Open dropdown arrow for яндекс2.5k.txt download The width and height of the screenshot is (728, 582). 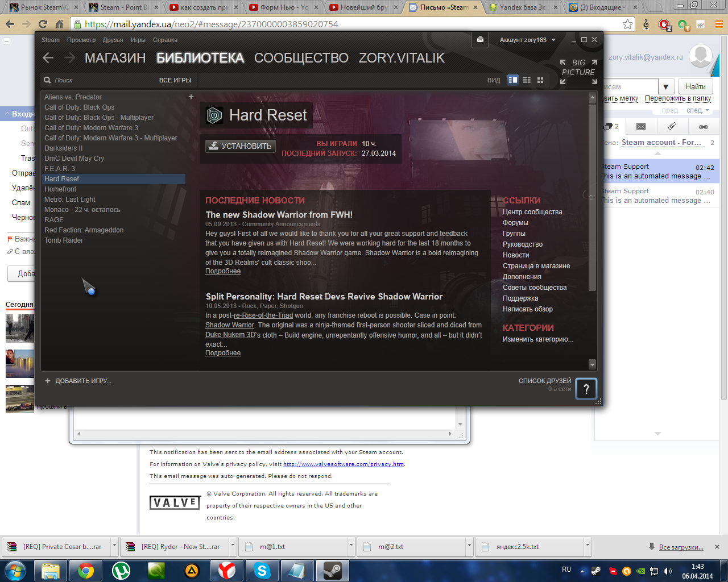click(587, 547)
